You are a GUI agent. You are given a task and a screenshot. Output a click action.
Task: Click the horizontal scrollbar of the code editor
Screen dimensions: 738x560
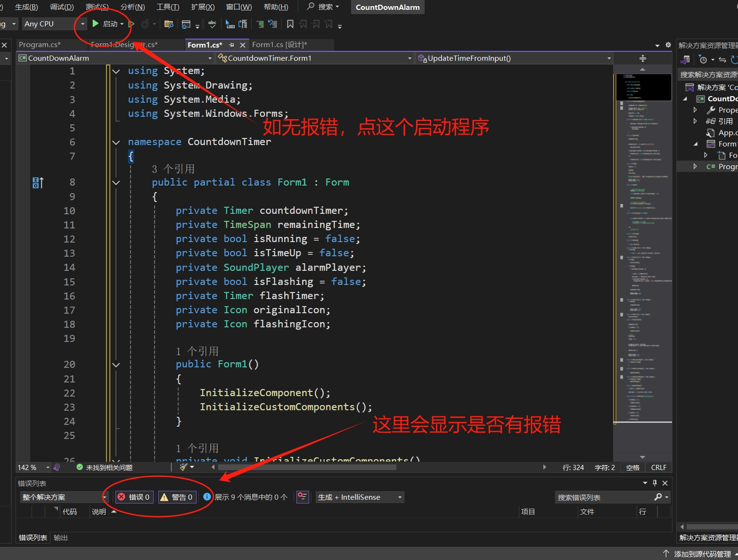(306, 467)
